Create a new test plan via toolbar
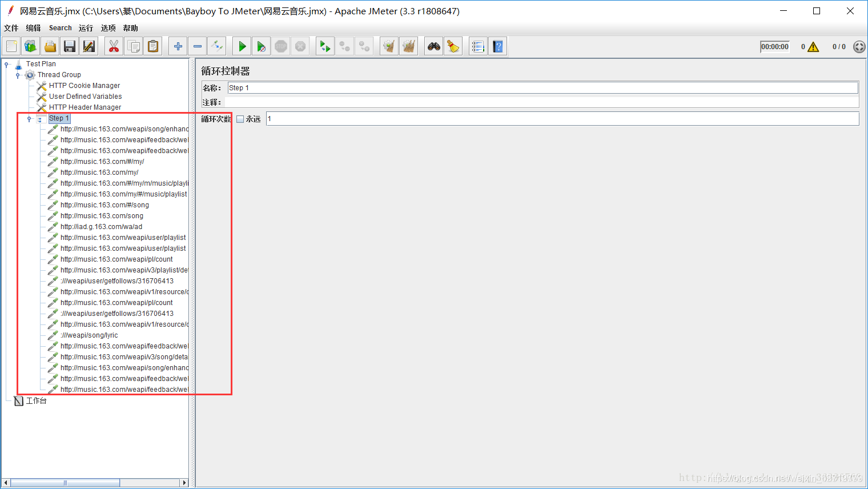Screen dimensions: 868x489 (x=11, y=46)
